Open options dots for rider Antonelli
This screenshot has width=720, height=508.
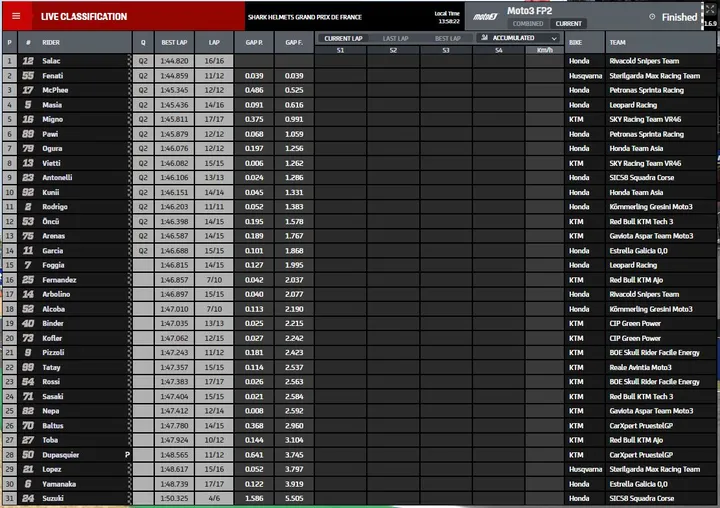coord(129,177)
